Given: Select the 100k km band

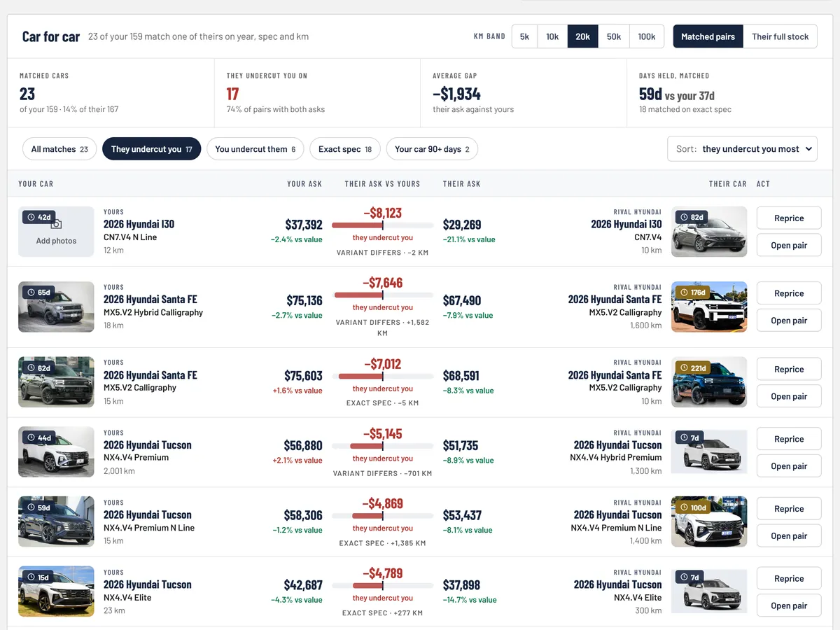Looking at the screenshot, I should pyautogui.click(x=647, y=36).
